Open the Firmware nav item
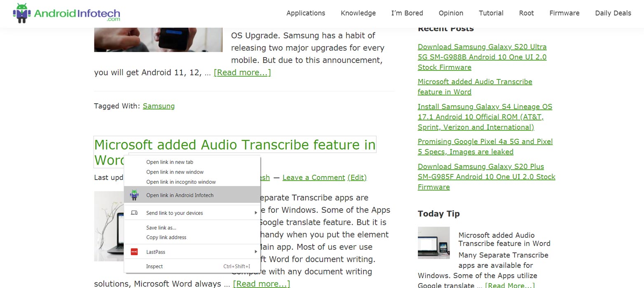 [x=564, y=13]
